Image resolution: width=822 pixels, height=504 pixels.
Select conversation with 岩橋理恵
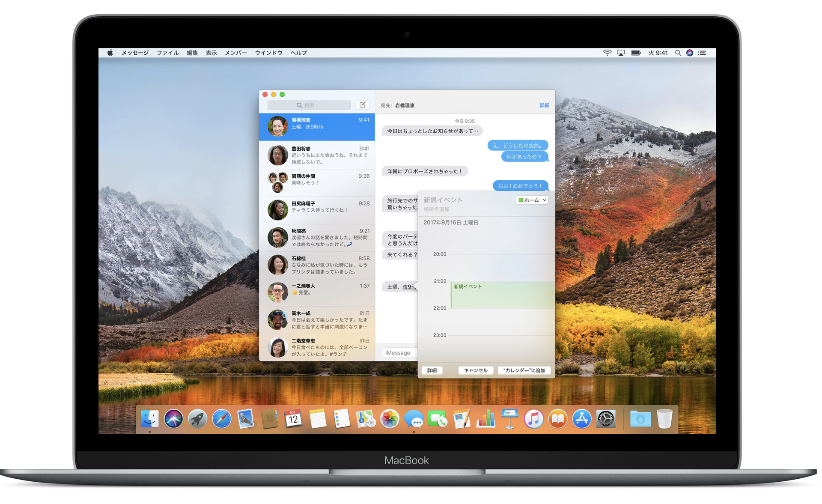point(317,127)
